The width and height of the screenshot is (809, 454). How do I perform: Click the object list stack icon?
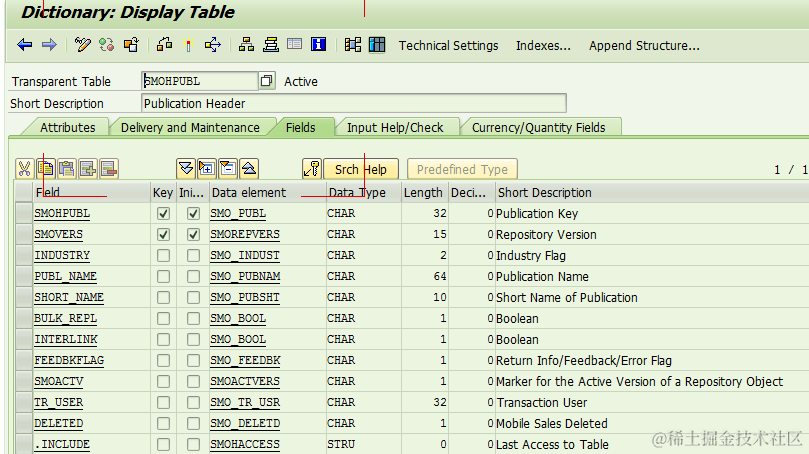point(271,45)
